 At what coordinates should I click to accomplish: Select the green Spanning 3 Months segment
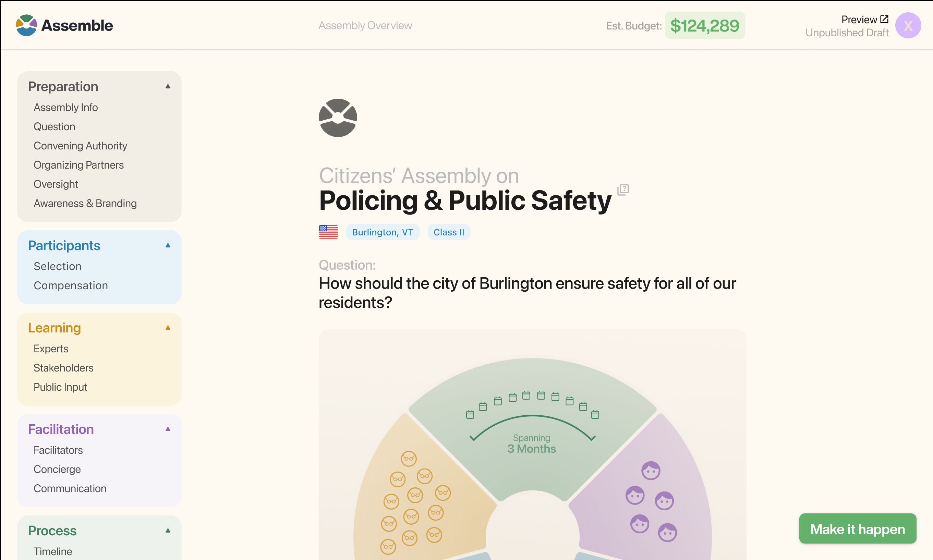click(532, 426)
